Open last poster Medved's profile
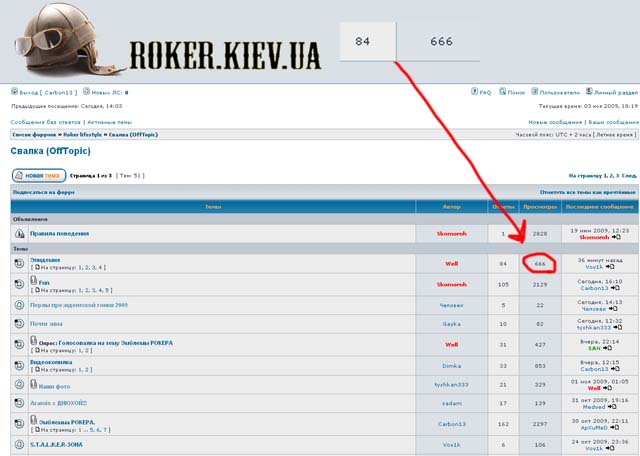 tap(594, 407)
